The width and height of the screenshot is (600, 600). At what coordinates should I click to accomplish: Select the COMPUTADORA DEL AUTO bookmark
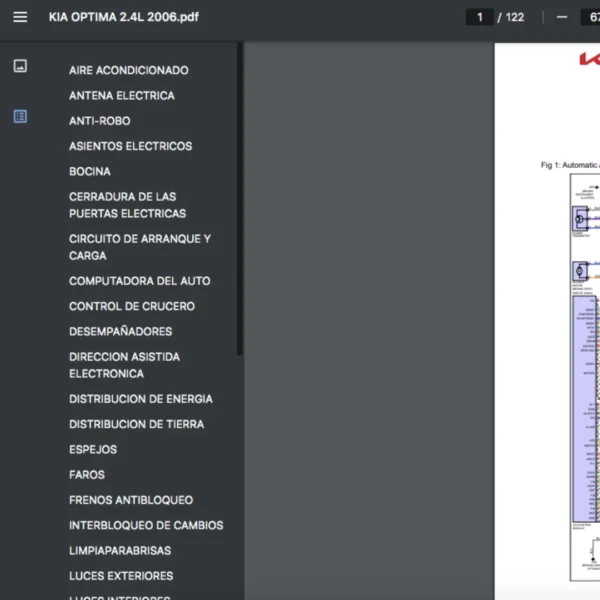(x=139, y=281)
